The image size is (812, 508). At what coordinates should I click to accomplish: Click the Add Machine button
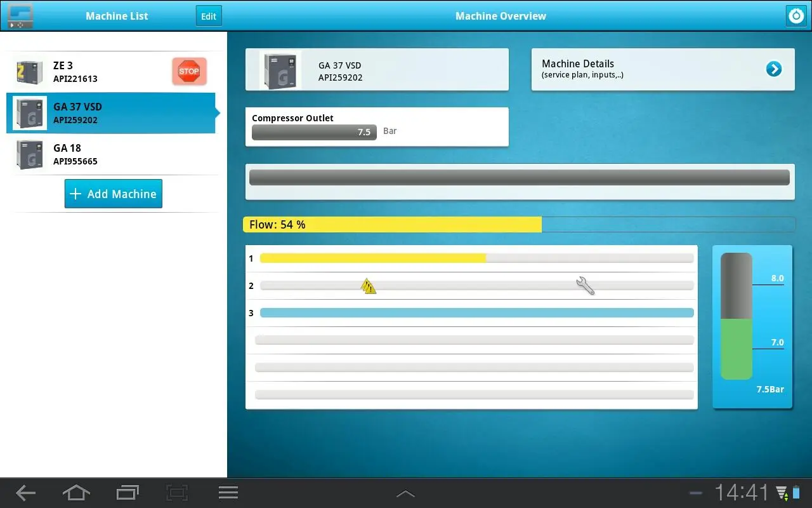(114, 194)
